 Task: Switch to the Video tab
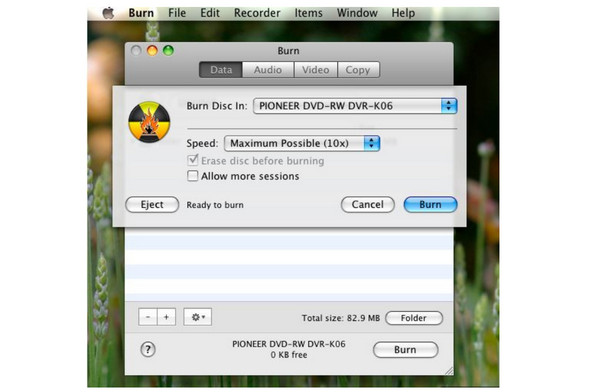[x=315, y=70]
